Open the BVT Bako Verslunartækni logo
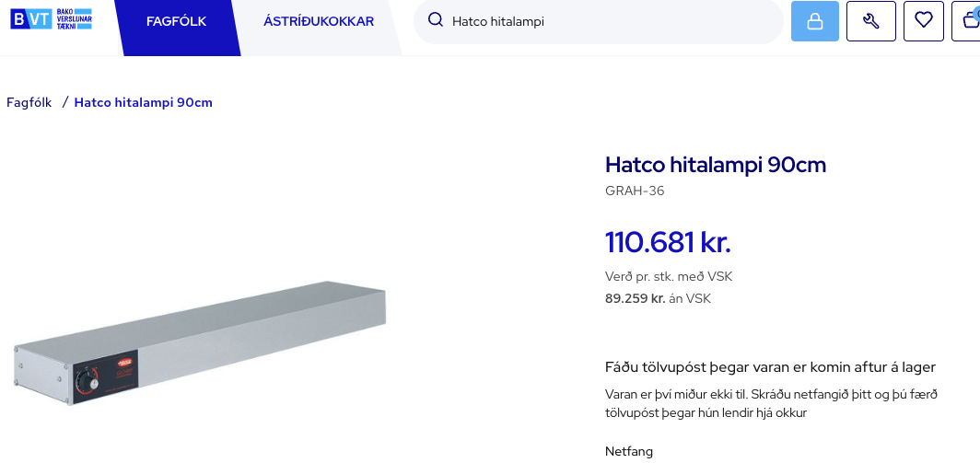This screenshot has height=463, width=980. (x=52, y=19)
